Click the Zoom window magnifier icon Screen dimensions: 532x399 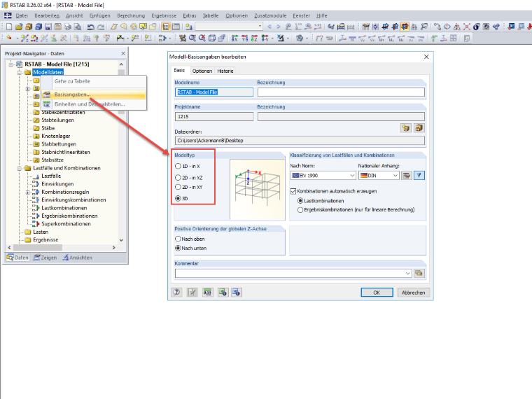click(x=192, y=38)
